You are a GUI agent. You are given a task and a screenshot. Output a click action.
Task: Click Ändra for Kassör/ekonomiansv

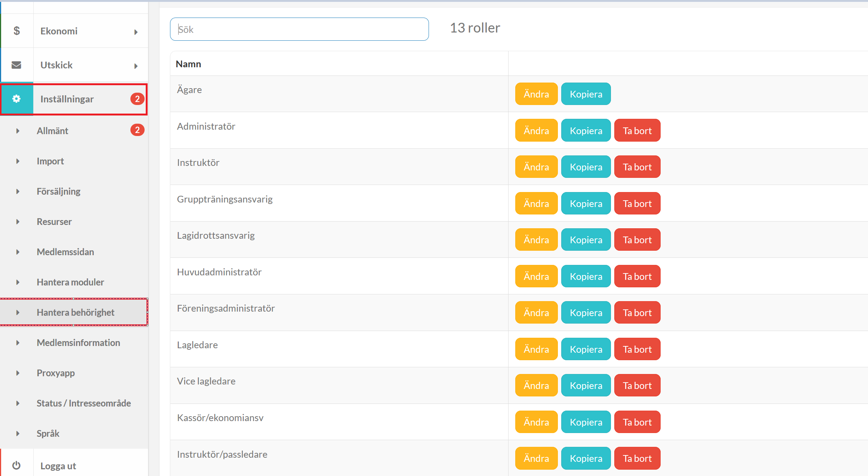(536, 422)
